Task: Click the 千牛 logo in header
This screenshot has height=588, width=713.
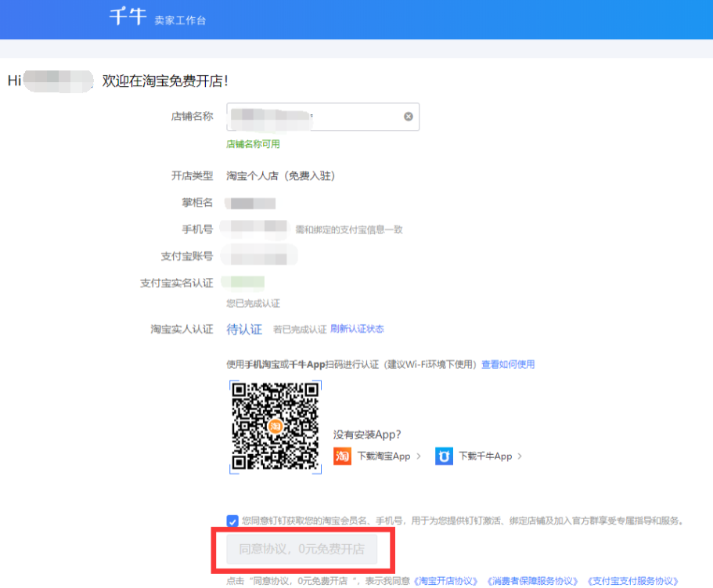Action: [x=128, y=17]
